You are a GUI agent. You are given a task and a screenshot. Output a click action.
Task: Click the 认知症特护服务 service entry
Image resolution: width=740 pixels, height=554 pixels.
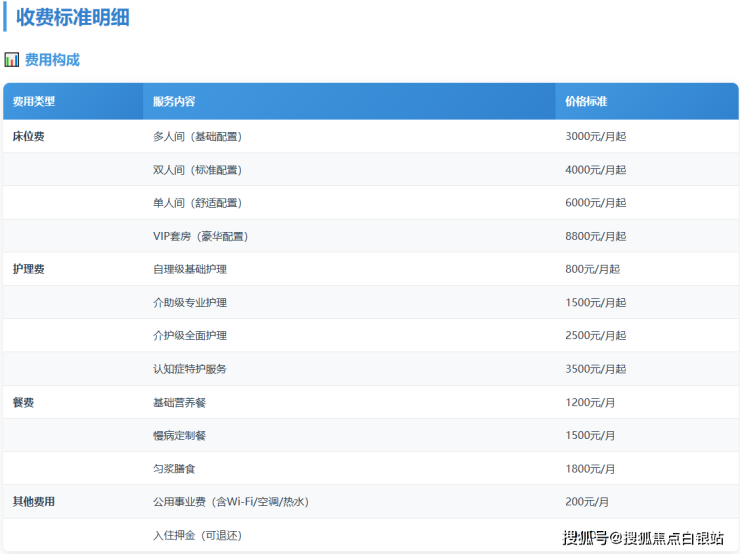[190, 369]
